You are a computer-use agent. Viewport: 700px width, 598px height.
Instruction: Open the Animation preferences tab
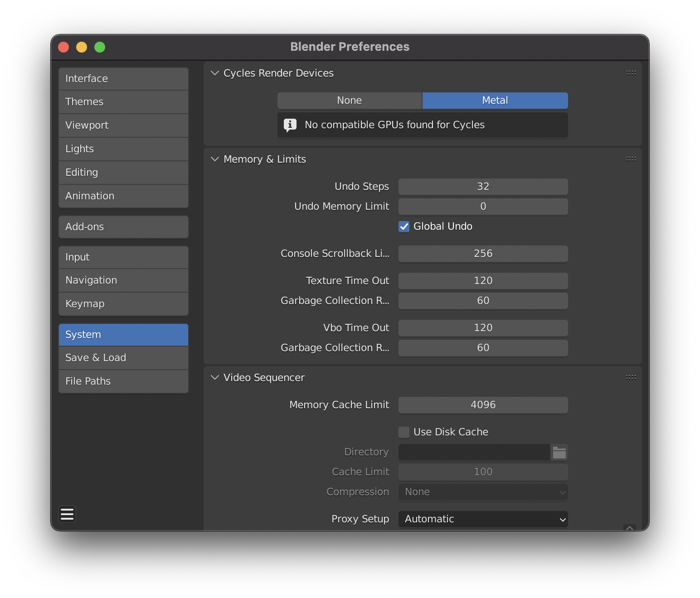click(x=123, y=196)
